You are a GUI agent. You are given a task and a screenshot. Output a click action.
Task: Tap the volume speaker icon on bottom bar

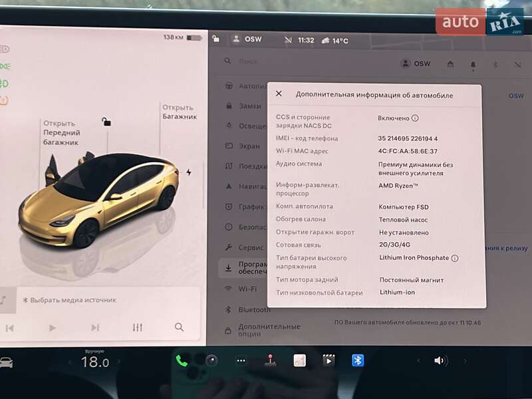pos(438,360)
